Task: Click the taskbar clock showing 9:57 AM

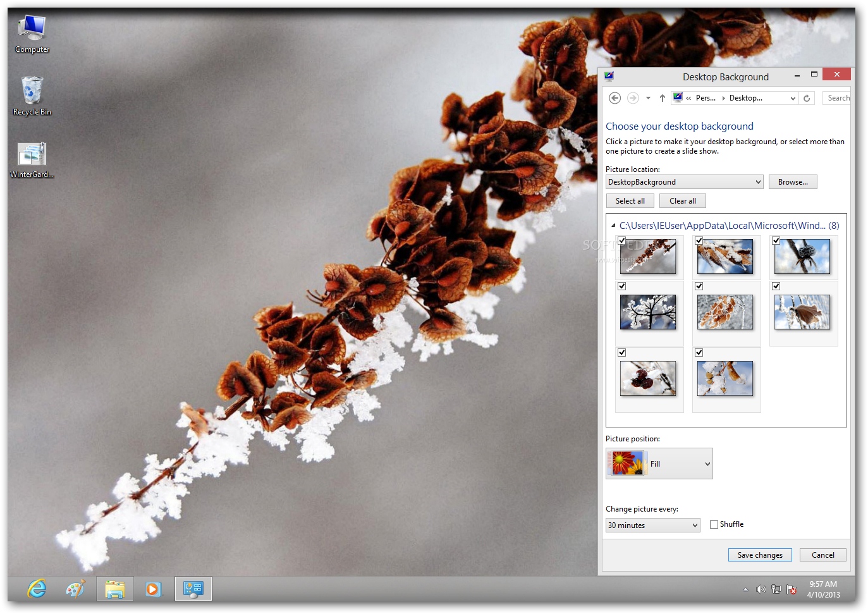Action: pyautogui.click(x=823, y=589)
